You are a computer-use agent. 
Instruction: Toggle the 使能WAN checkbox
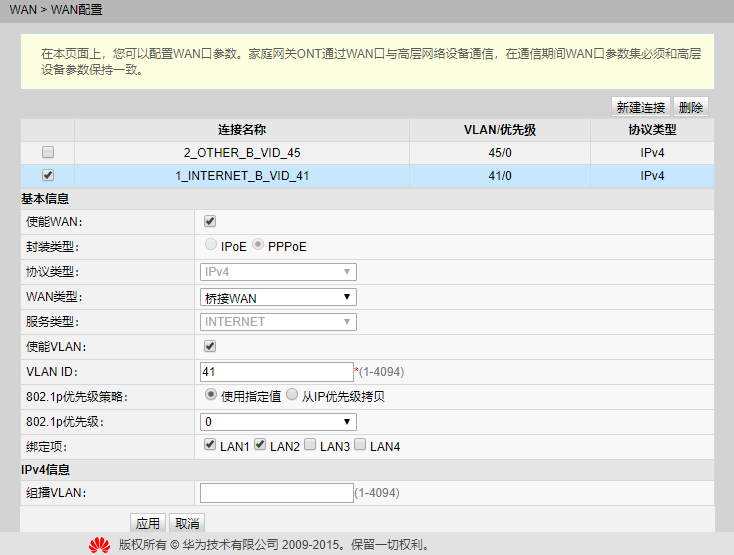pos(210,221)
